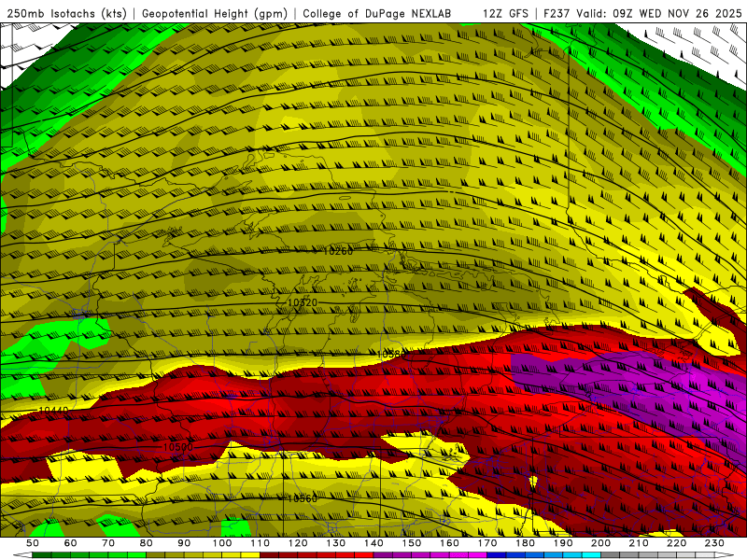747x560 pixels.
Task: Click the 70 value on color scale
Action: (x=108, y=543)
